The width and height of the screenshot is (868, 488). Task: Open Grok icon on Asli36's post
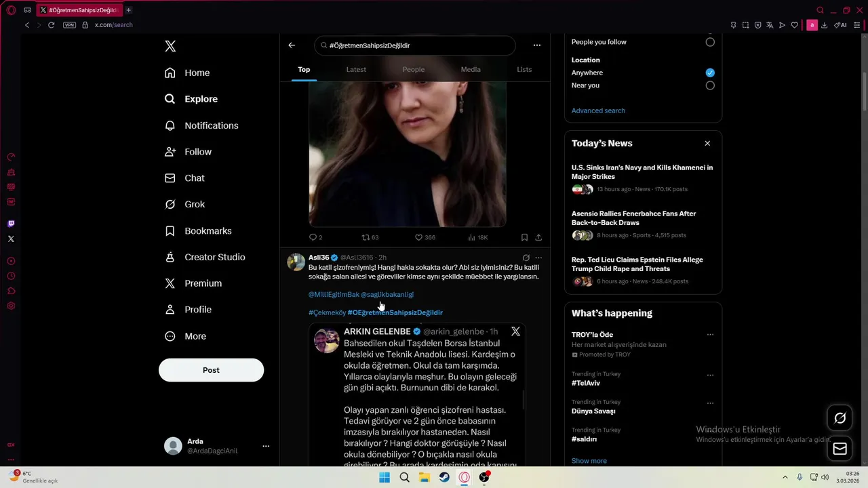[x=526, y=258]
